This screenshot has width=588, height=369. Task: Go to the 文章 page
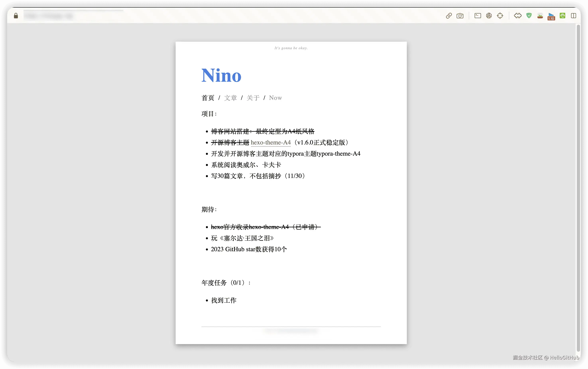230,98
